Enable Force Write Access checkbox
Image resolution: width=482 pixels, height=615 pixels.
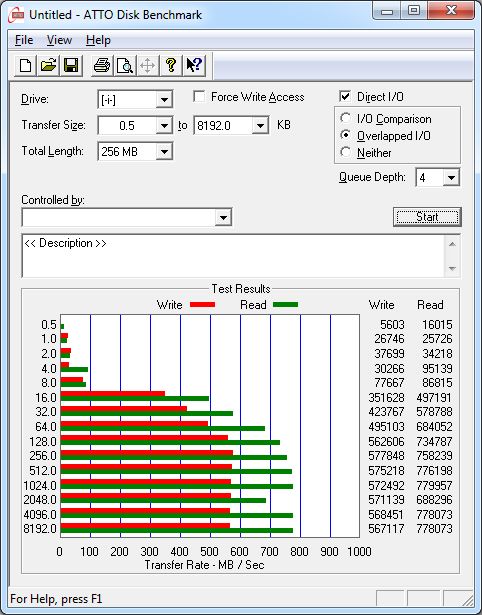tap(199, 96)
